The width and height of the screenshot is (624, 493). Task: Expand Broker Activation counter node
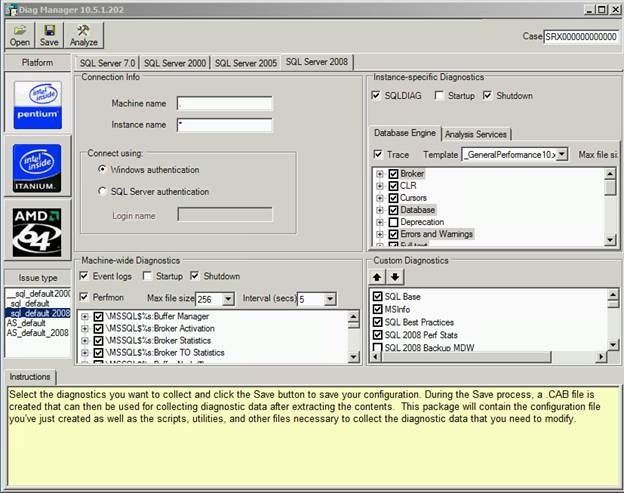pyautogui.click(x=85, y=329)
